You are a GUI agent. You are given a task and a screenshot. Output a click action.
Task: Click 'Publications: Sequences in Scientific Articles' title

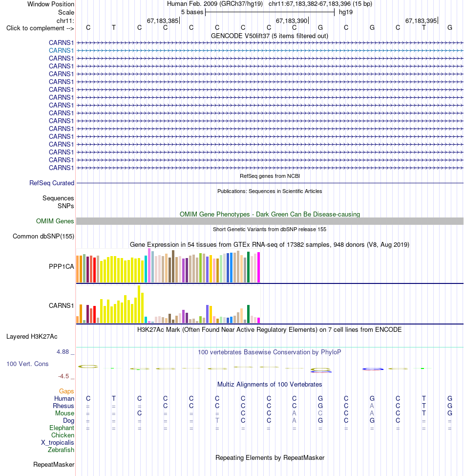click(270, 191)
